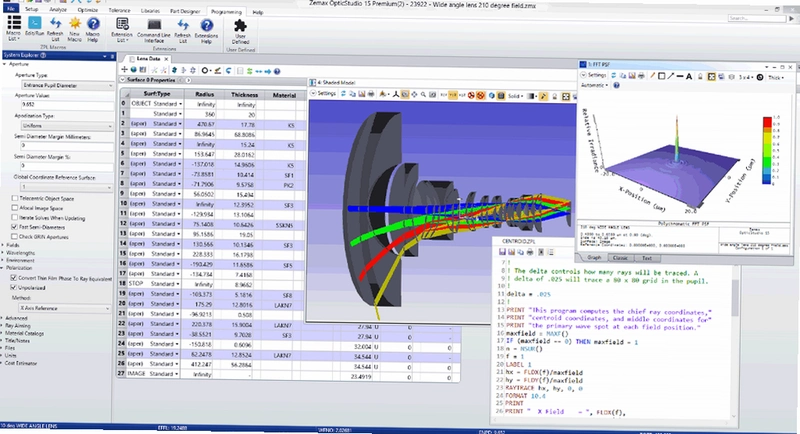Click the globe icon in Lens Data toolbar
This screenshot has width=800, height=434.
tap(134, 70)
